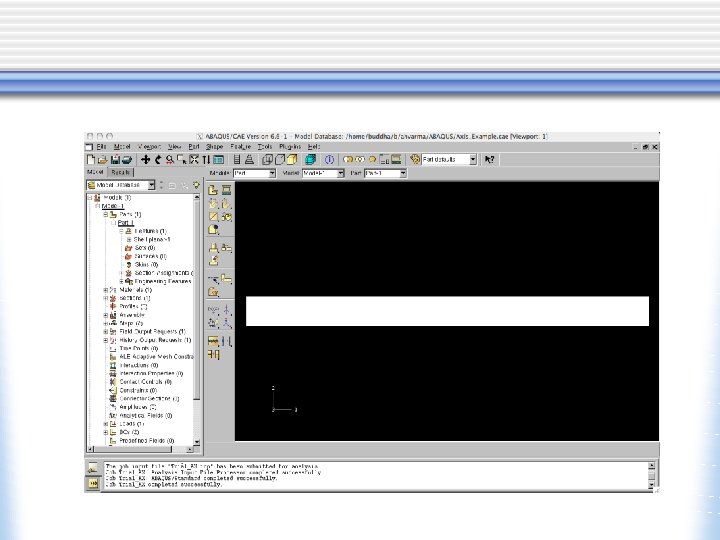Click the command line interface icon
This screenshot has width=720, height=540.
pyautogui.click(x=92, y=483)
